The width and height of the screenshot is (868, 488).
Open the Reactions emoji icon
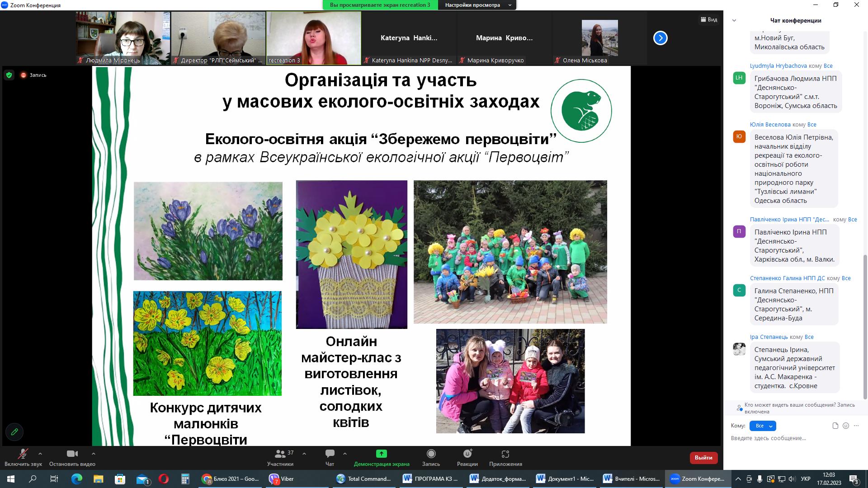tap(467, 454)
